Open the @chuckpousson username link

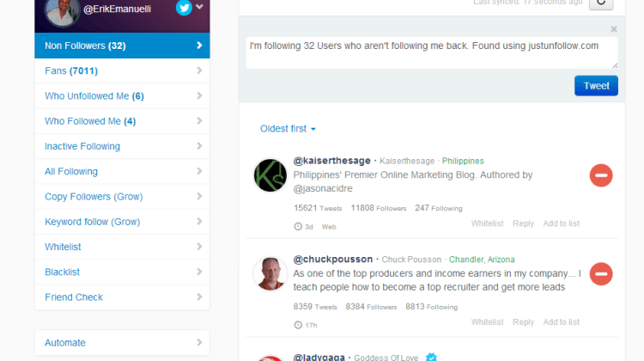coord(332,260)
